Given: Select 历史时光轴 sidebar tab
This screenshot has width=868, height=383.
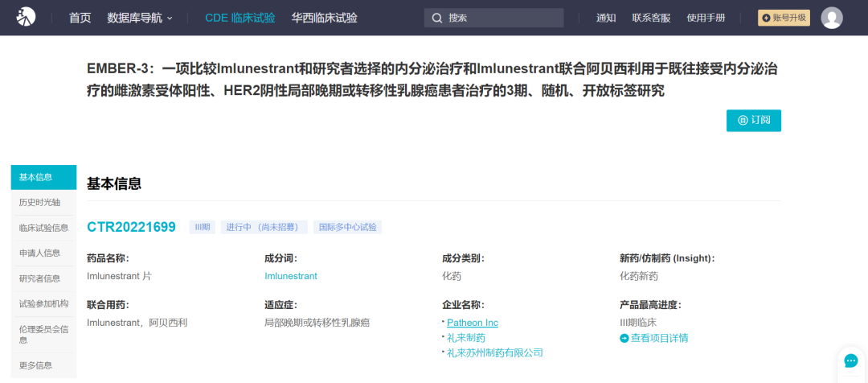Looking at the screenshot, I should [43, 202].
